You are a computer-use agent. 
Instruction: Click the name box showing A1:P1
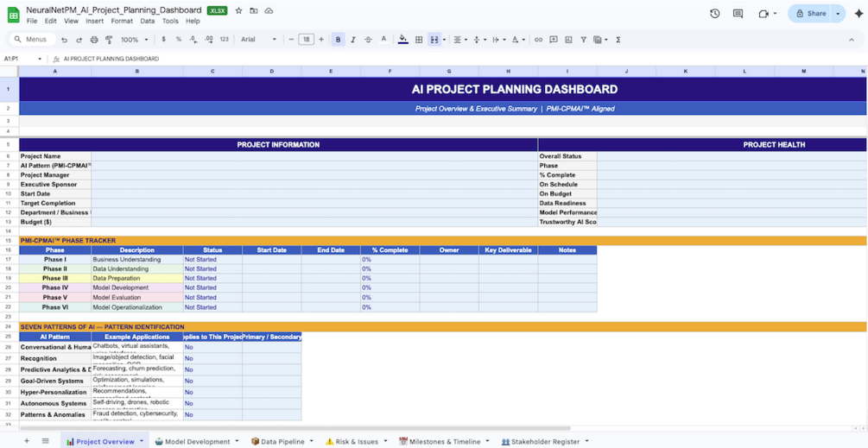click(22, 59)
